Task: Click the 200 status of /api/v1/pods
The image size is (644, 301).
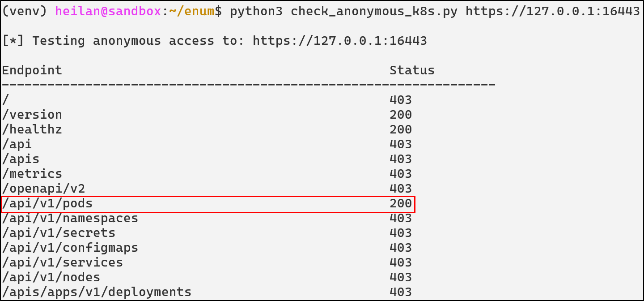Action: (401, 204)
